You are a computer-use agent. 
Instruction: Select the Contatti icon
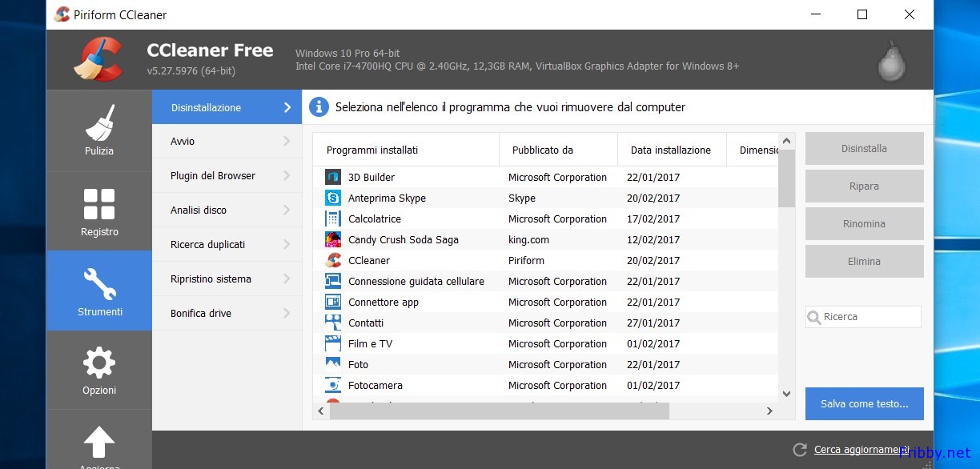coord(333,323)
